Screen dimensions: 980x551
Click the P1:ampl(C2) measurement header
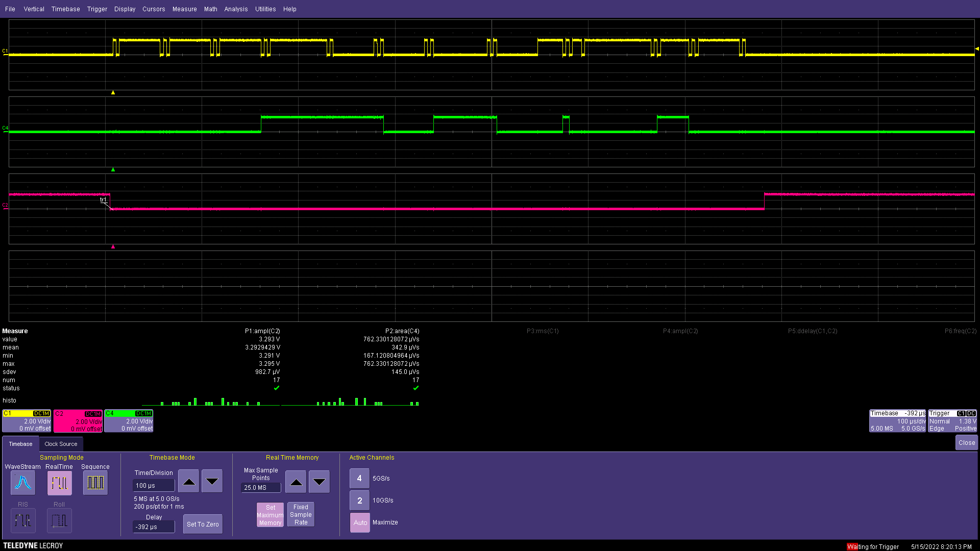(262, 331)
